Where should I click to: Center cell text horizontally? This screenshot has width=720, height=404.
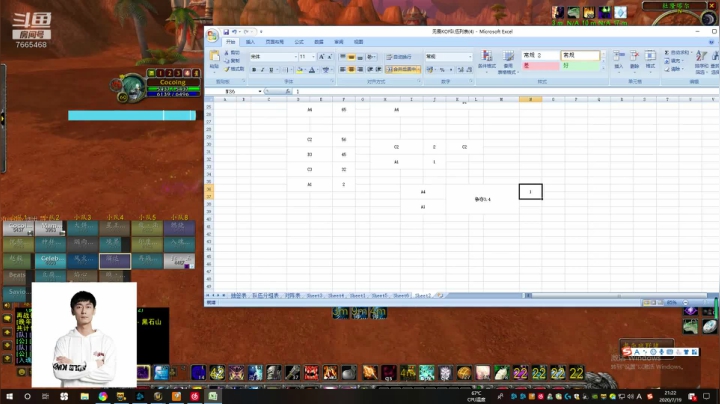[x=351, y=69]
